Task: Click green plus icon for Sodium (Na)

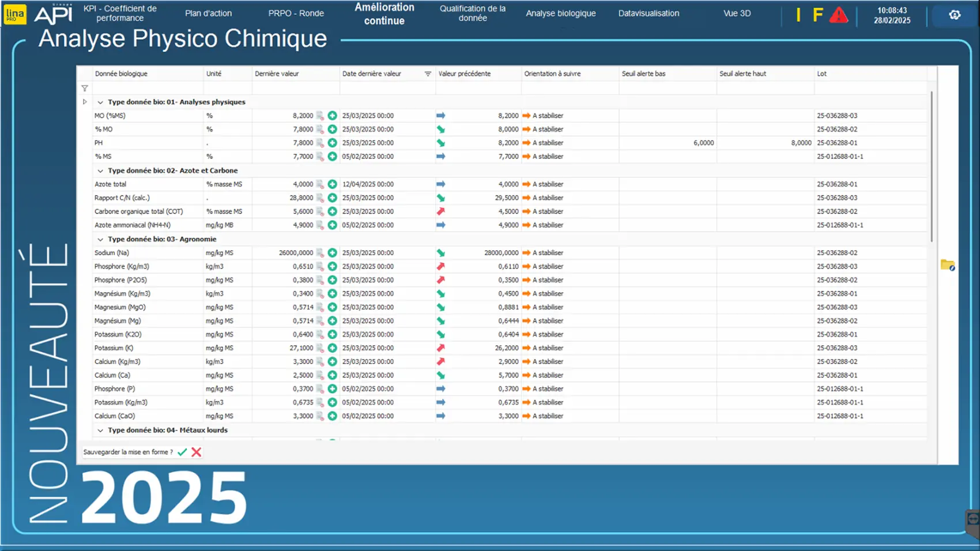Action: [332, 253]
